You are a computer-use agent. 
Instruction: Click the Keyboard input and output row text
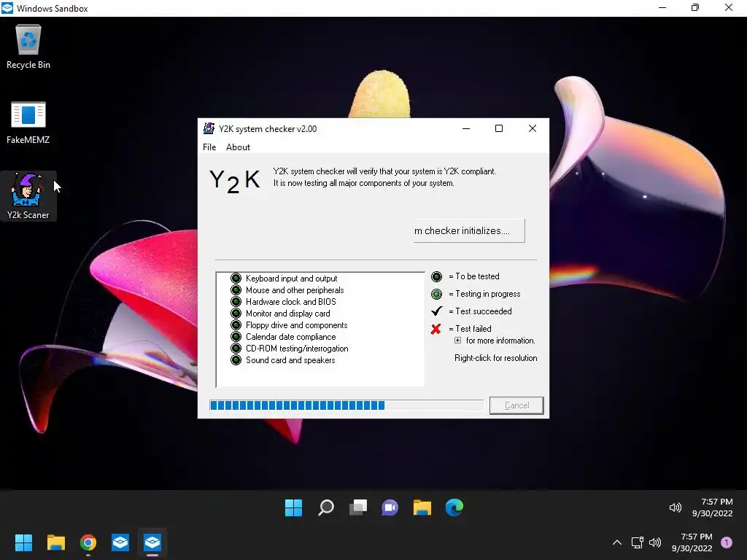tap(292, 278)
